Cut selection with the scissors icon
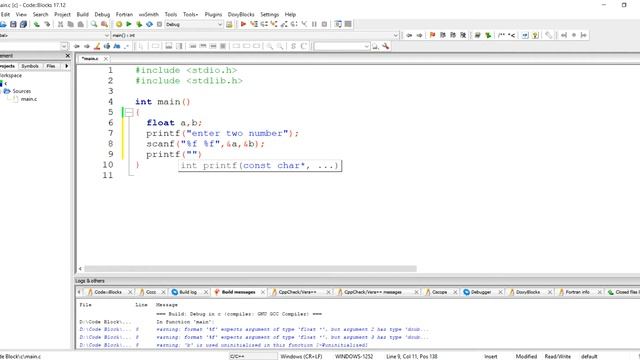 coord(60,24)
